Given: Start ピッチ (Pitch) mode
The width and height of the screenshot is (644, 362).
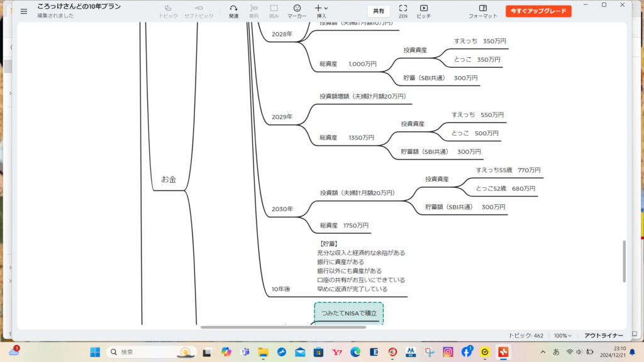Looking at the screenshot, I should 423,11.
